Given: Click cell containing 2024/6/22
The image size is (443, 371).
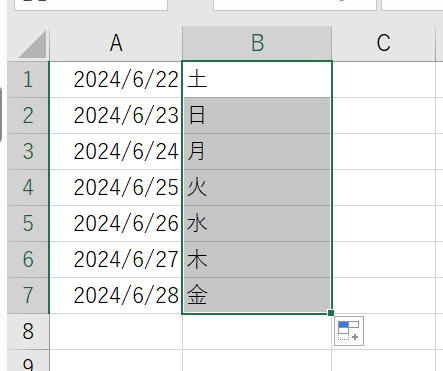Looking at the screenshot, I should point(116,80).
